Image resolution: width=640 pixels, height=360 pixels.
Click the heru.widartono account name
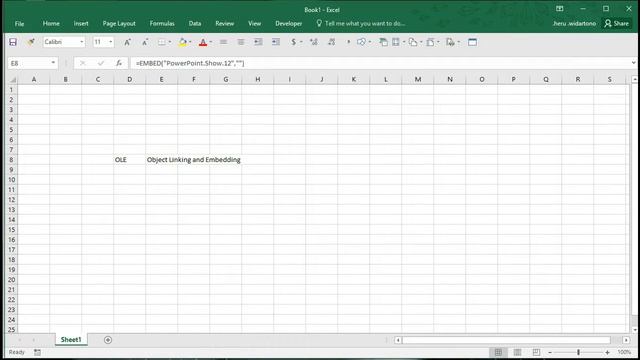[574, 24]
